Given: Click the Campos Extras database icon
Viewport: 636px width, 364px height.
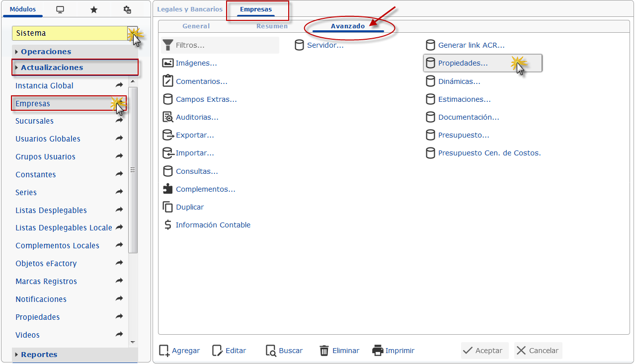Looking at the screenshot, I should point(168,99).
